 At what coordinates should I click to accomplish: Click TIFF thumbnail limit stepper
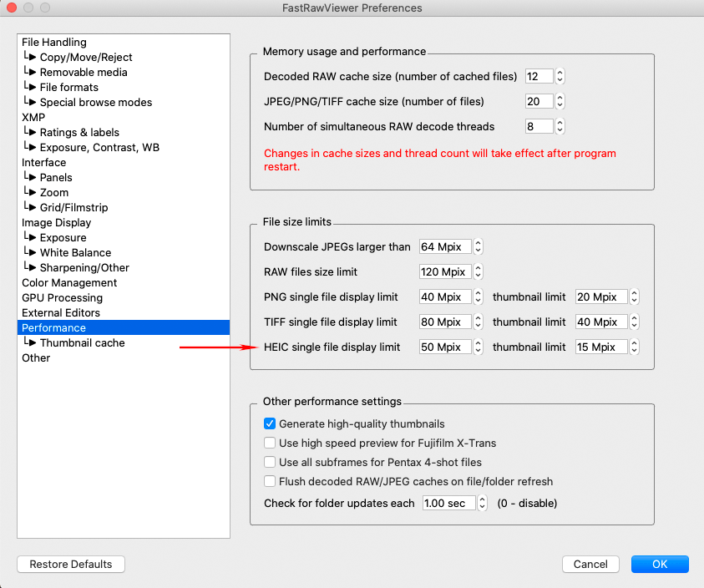(635, 322)
